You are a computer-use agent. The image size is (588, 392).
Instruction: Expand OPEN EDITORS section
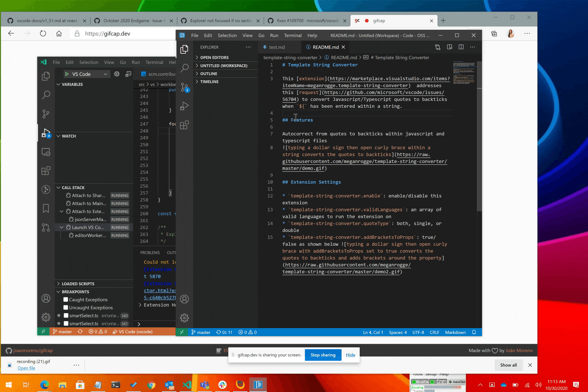pyautogui.click(x=225, y=57)
